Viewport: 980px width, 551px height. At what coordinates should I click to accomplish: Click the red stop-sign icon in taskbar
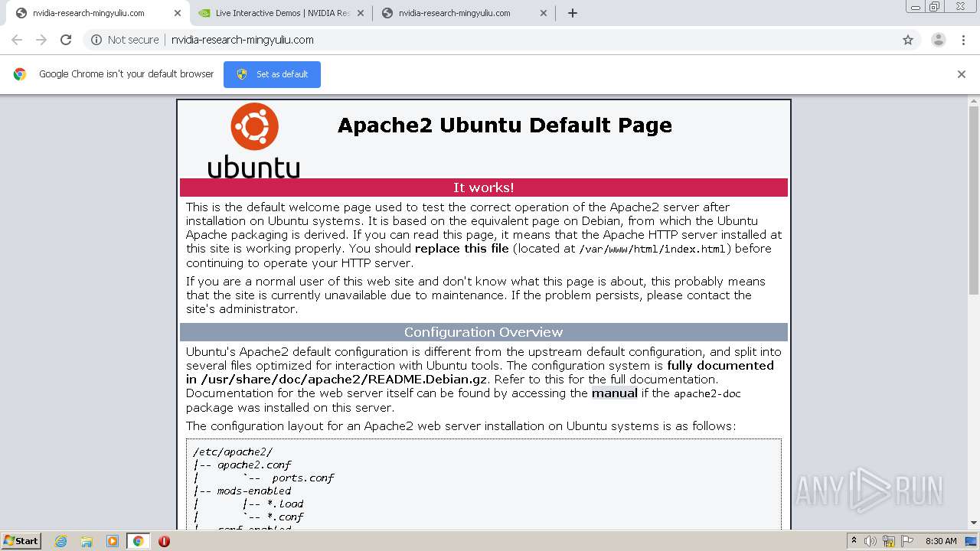164,541
